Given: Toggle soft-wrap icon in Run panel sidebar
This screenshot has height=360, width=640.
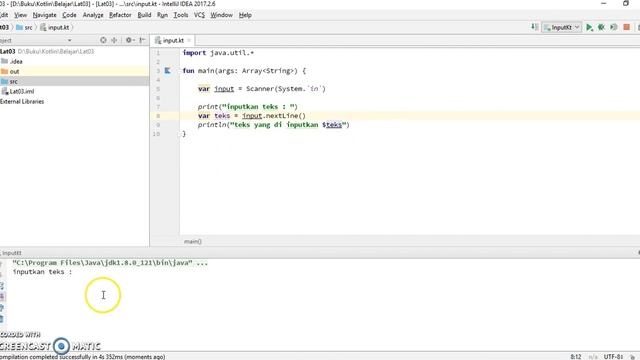Looking at the screenshot, I should (2, 286).
